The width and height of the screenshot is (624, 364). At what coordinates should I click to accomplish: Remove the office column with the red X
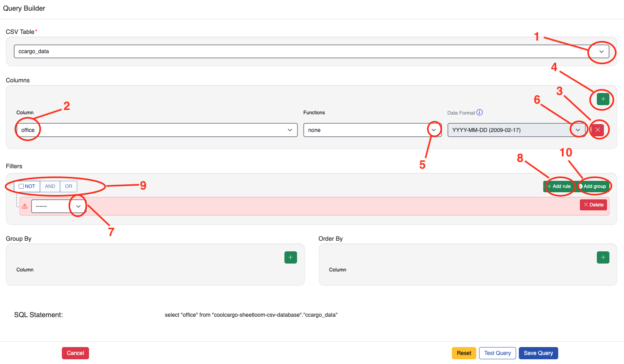click(x=598, y=130)
